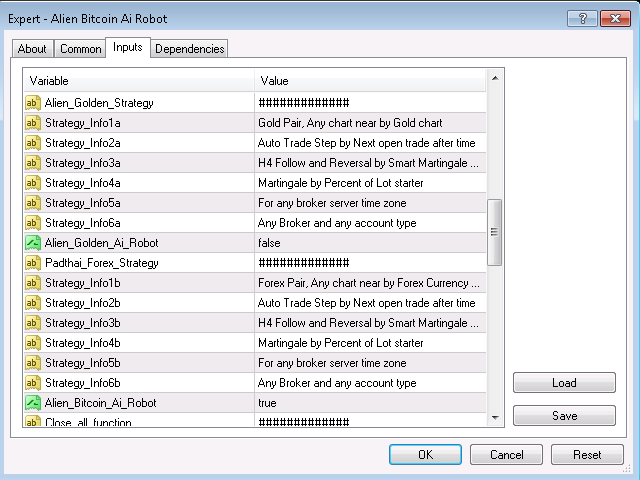The image size is (640, 480).
Task: Save inputs with the Save button
Action: click(x=564, y=416)
